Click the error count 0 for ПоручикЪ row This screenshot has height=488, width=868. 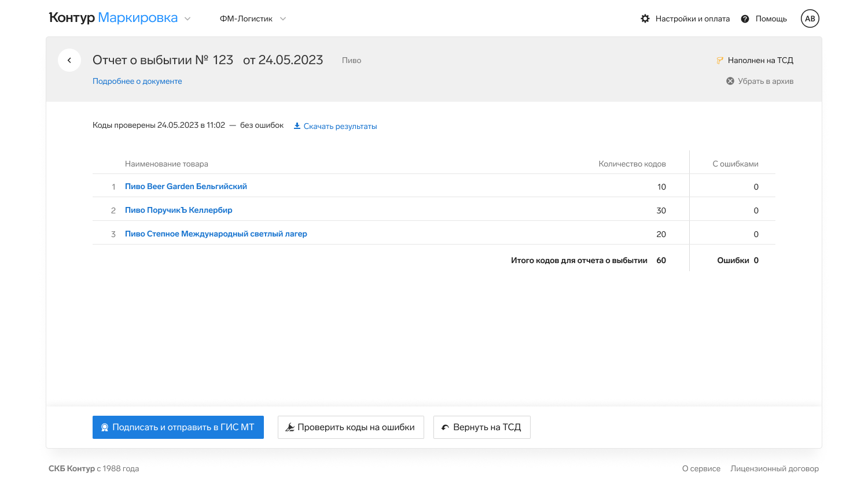click(756, 210)
